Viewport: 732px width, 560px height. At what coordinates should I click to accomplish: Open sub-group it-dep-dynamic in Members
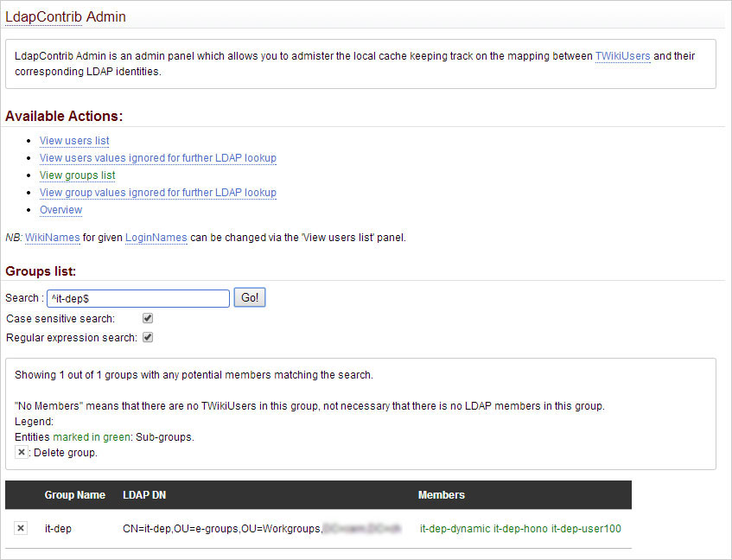pos(455,528)
